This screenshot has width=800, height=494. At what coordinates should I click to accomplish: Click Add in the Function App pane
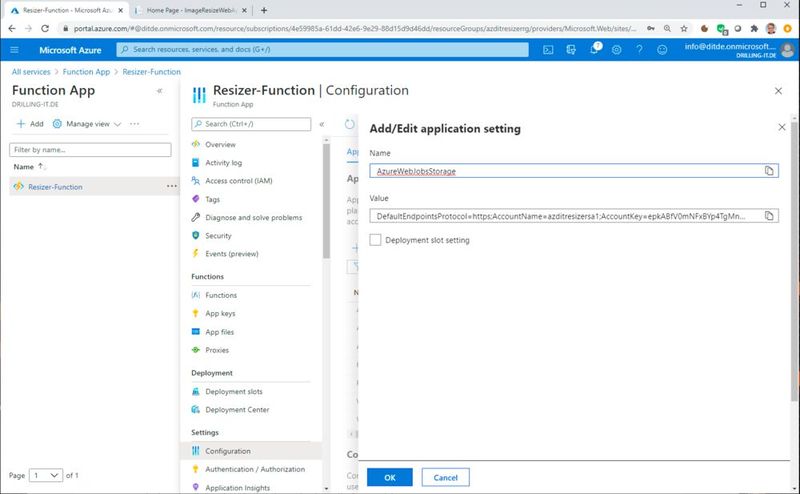pos(30,124)
